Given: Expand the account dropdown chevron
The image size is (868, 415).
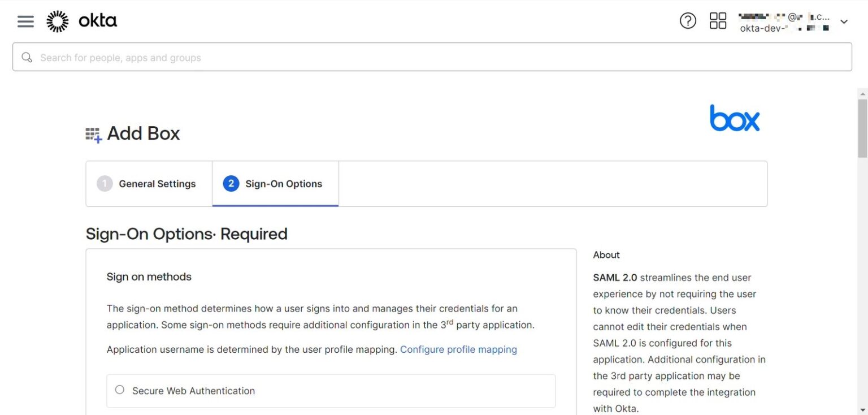Looking at the screenshot, I should tap(844, 22).
